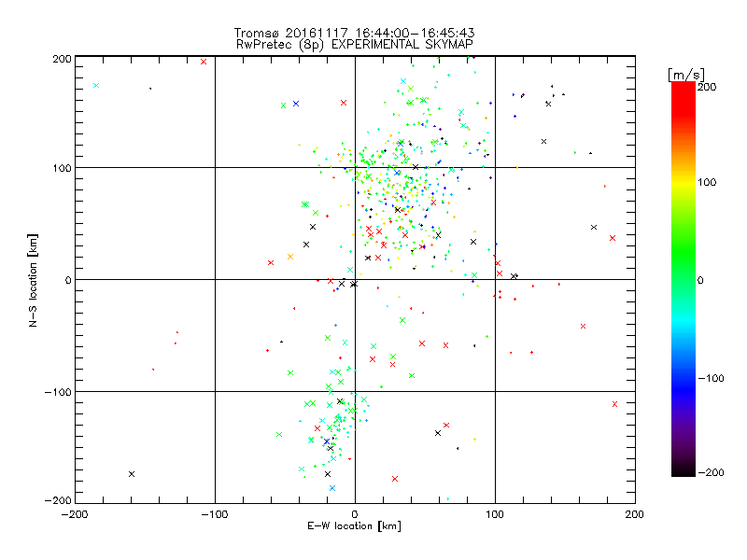This screenshot has width=747, height=560.
Task: Click the "N-S location [km]" axis label
Action: point(33,280)
